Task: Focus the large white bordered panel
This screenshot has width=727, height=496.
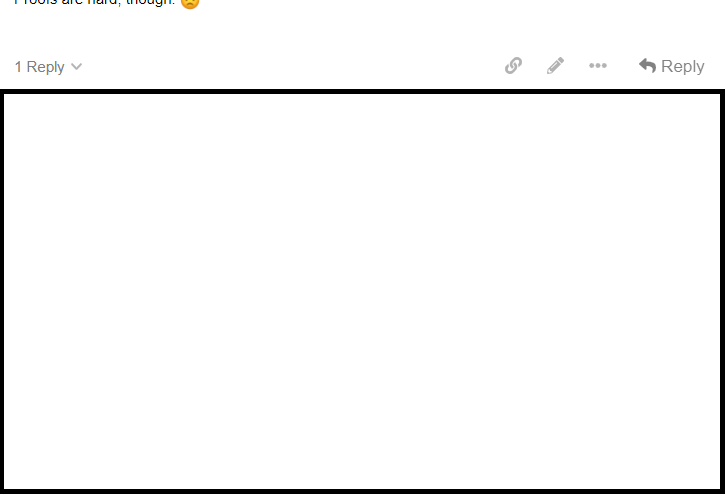Action: point(363,292)
